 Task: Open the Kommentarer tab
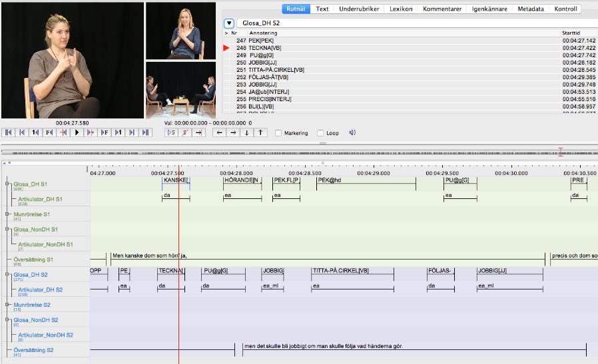click(x=442, y=9)
